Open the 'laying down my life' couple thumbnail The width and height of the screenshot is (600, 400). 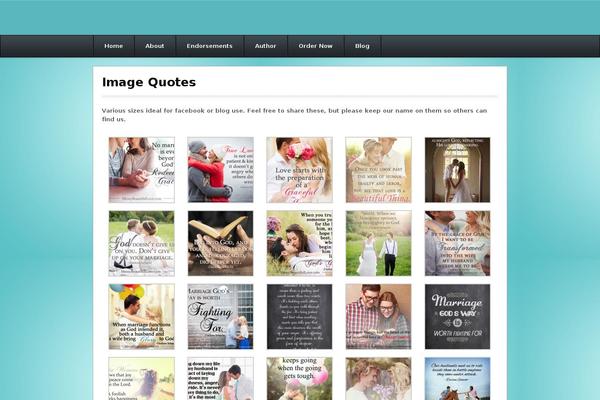[220, 379]
